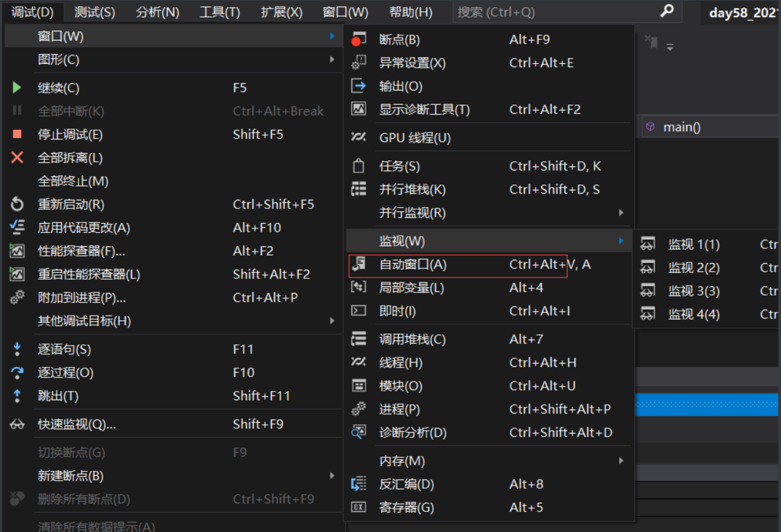Screen dimensions: 781x532
Task: Select the 异常设置 icon
Action: tap(358, 62)
